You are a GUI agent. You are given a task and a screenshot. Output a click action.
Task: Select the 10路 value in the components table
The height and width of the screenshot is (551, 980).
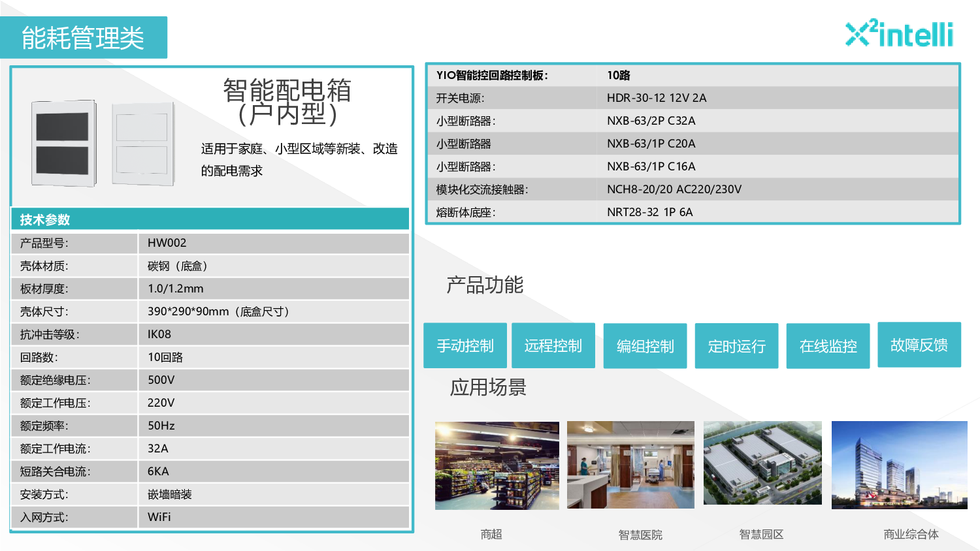[619, 75]
